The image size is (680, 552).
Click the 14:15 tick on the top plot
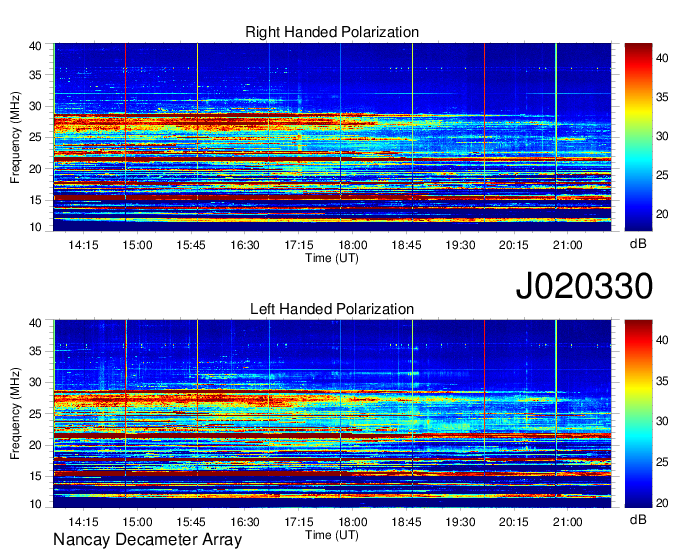pos(83,245)
